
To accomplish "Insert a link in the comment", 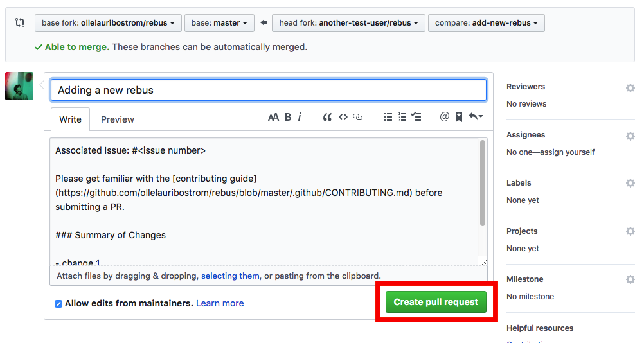I will [x=358, y=118].
